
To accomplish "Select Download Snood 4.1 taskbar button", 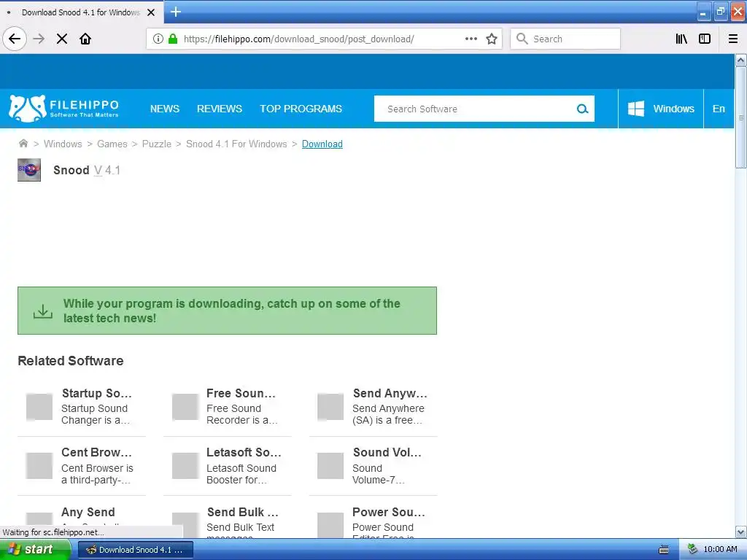I will (135, 550).
